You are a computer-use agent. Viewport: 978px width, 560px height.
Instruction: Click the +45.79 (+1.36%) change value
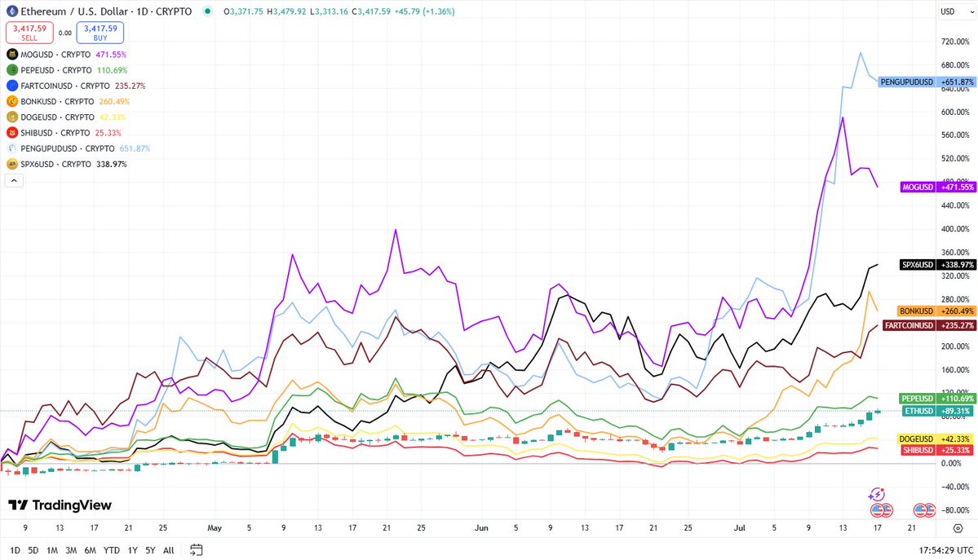(x=425, y=11)
